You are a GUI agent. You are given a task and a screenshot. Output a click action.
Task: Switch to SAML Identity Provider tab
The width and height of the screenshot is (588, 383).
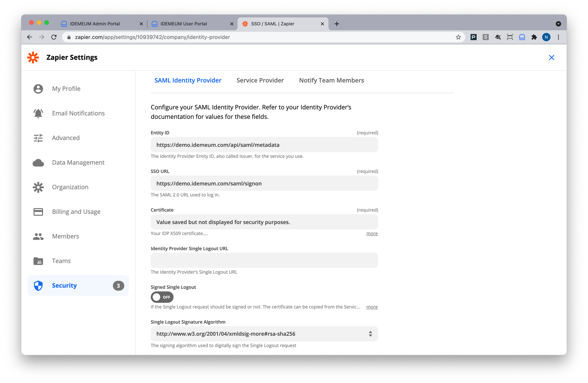point(188,80)
